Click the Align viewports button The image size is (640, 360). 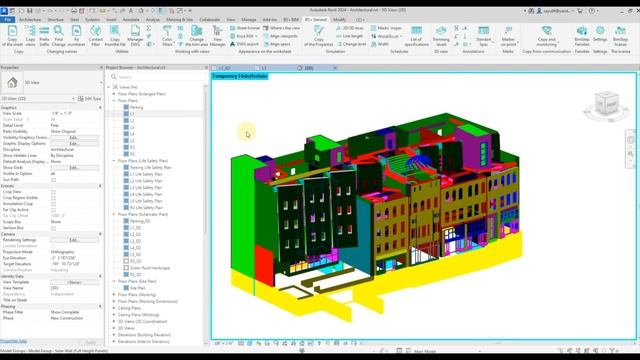click(280, 36)
